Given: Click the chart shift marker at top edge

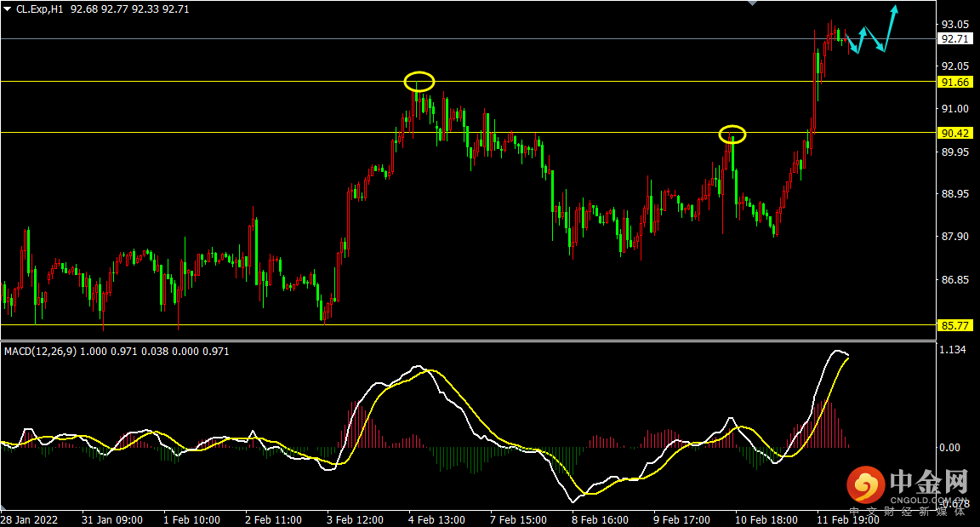Looking at the screenshot, I should pos(753,3).
